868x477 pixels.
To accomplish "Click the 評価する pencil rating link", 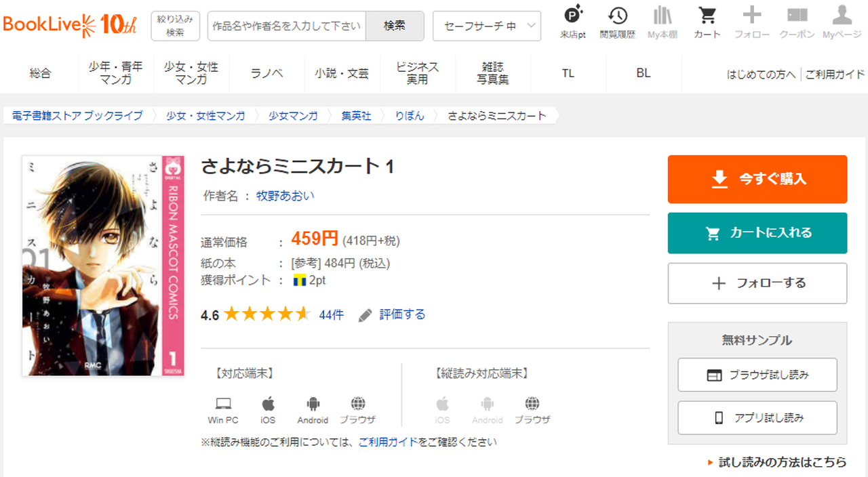I will [392, 314].
